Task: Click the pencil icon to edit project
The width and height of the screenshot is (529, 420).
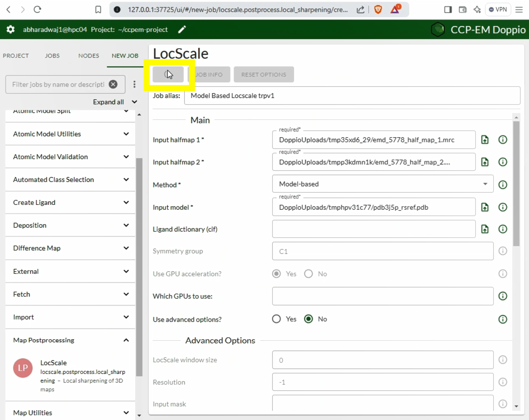Action: 182,29
